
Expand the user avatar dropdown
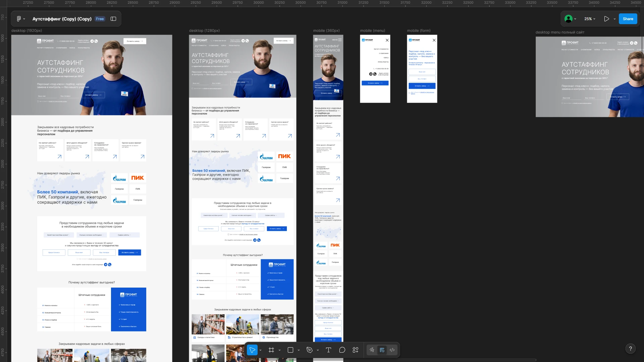(x=575, y=19)
